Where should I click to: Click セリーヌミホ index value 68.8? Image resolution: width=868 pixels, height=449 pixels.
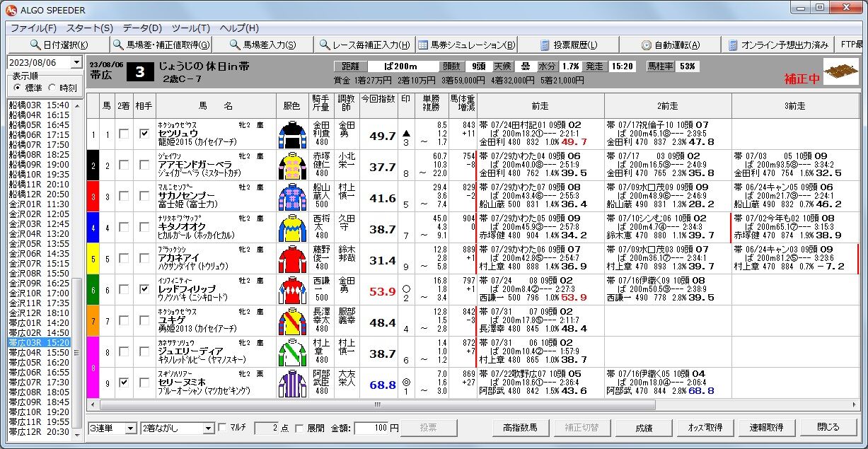(x=383, y=385)
